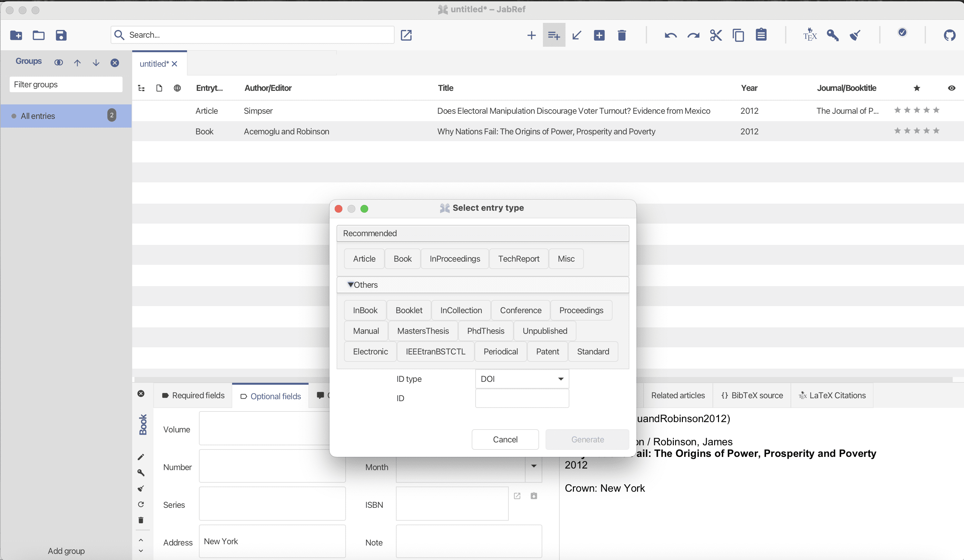
Task: Click the Delete entry trash icon in toolbar
Action: coord(622,35)
